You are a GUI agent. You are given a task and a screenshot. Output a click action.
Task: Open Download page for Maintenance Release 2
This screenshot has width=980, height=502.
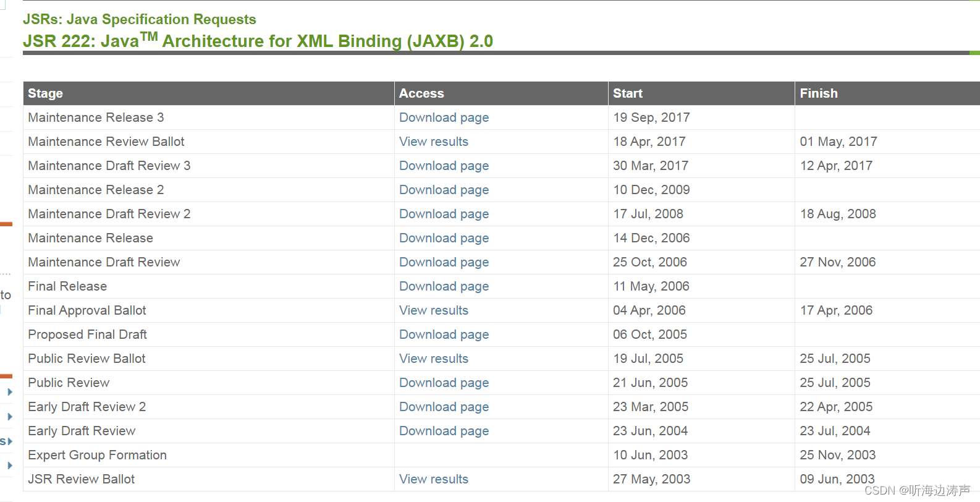444,190
